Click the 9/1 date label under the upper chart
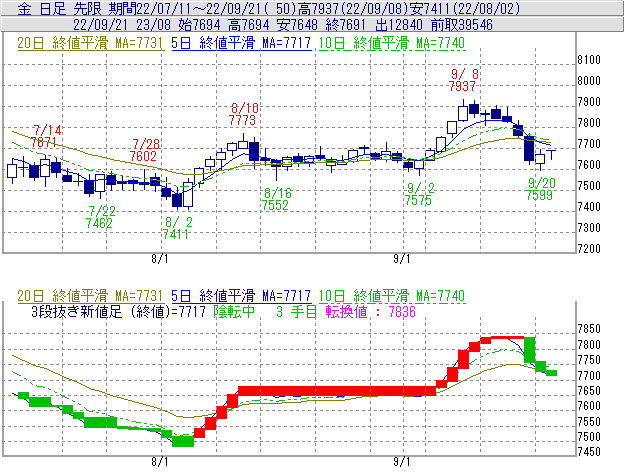 (x=402, y=259)
